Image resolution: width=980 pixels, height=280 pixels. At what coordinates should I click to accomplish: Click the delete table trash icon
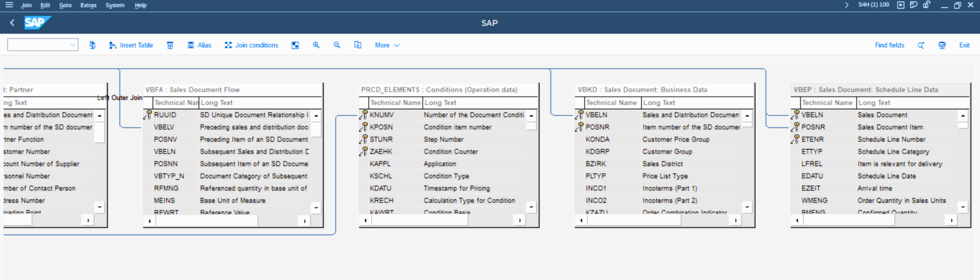pos(170,45)
